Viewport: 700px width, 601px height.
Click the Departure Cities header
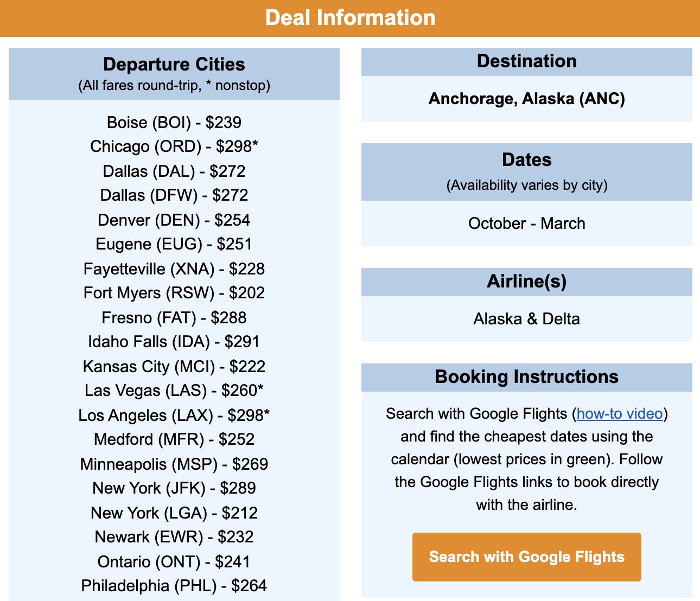(174, 64)
